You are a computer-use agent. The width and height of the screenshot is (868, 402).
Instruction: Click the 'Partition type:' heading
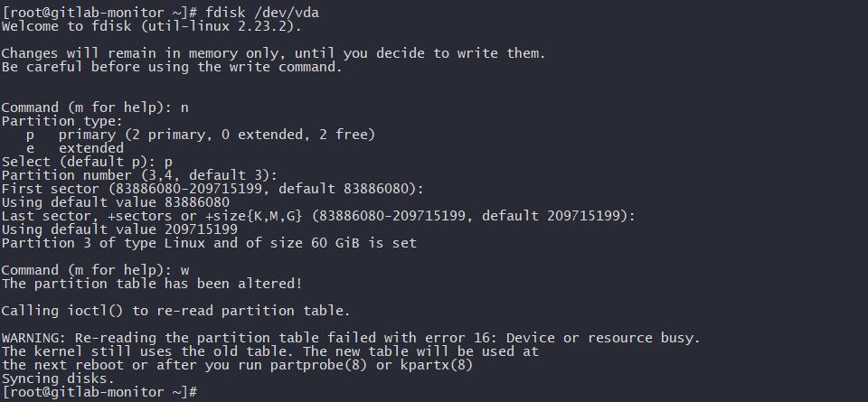(61, 121)
